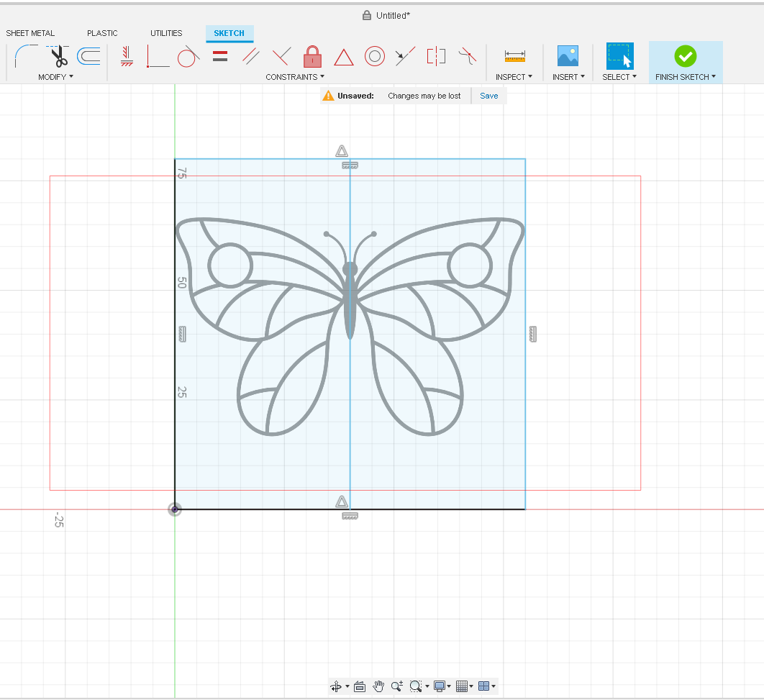Open the Grid and Snaps dropdown arrow
The image size is (764, 700).
(x=471, y=686)
